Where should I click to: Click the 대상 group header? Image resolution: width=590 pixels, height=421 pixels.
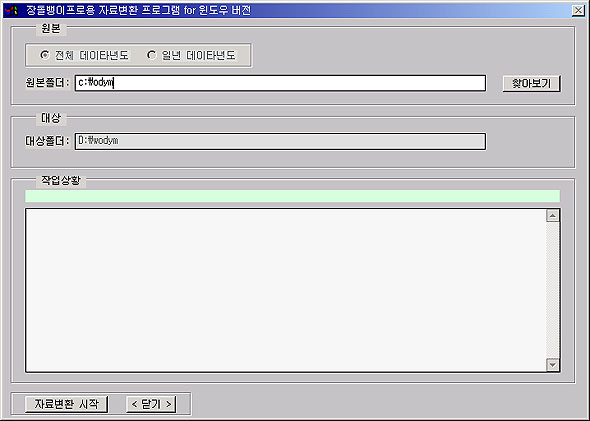(x=51, y=118)
